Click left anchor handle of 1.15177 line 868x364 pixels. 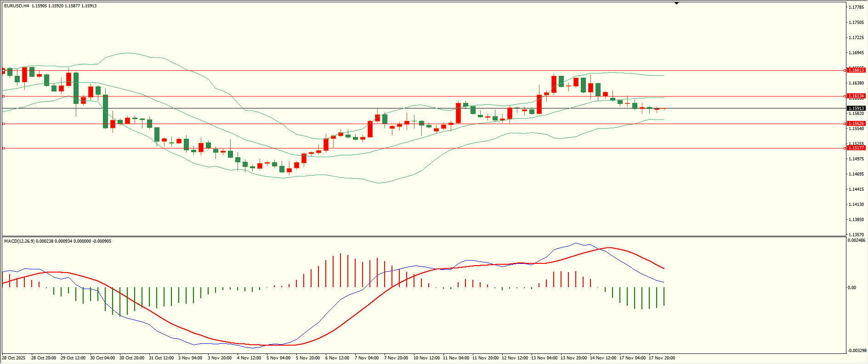point(3,148)
